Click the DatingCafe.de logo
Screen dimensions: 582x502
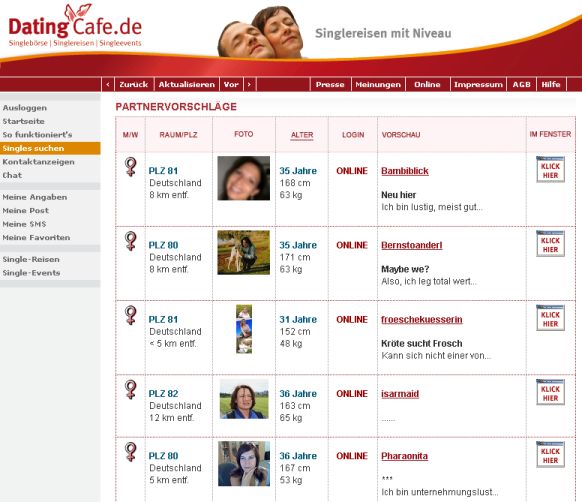75,26
